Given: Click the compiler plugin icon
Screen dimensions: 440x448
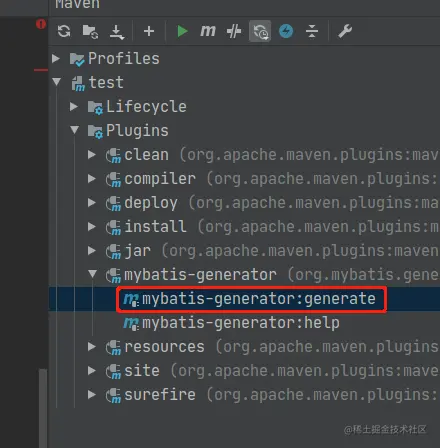Looking at the screenshot, I should click(x=114, y=180).
